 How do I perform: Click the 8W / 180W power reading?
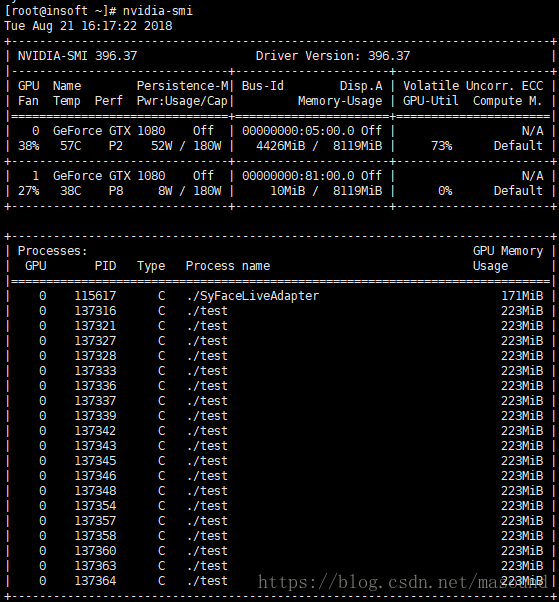click(190, 191)
